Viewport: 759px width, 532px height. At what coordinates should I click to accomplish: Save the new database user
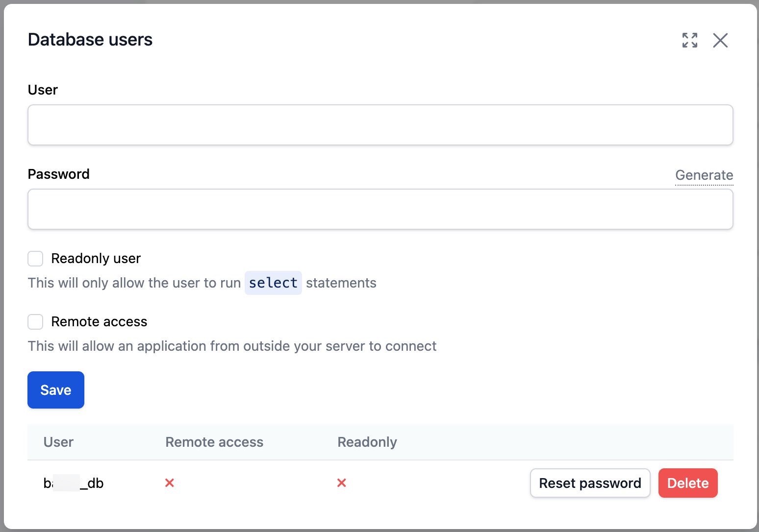pyautogui.click(x=56, y=390)
